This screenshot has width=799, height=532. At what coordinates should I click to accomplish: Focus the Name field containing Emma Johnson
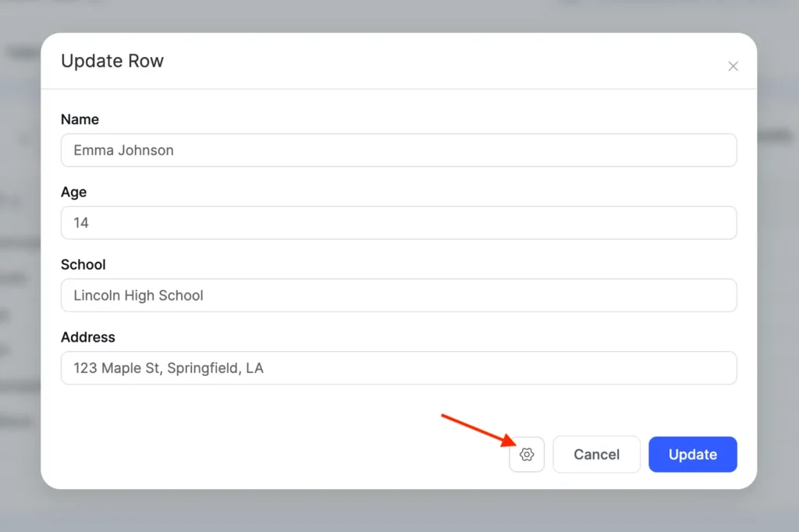[399, 151]
